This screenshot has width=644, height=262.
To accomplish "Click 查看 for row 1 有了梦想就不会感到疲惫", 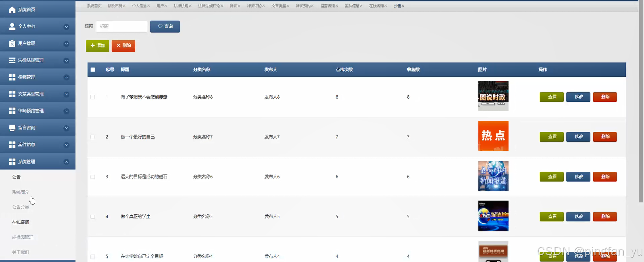I will tap(552, 97).
